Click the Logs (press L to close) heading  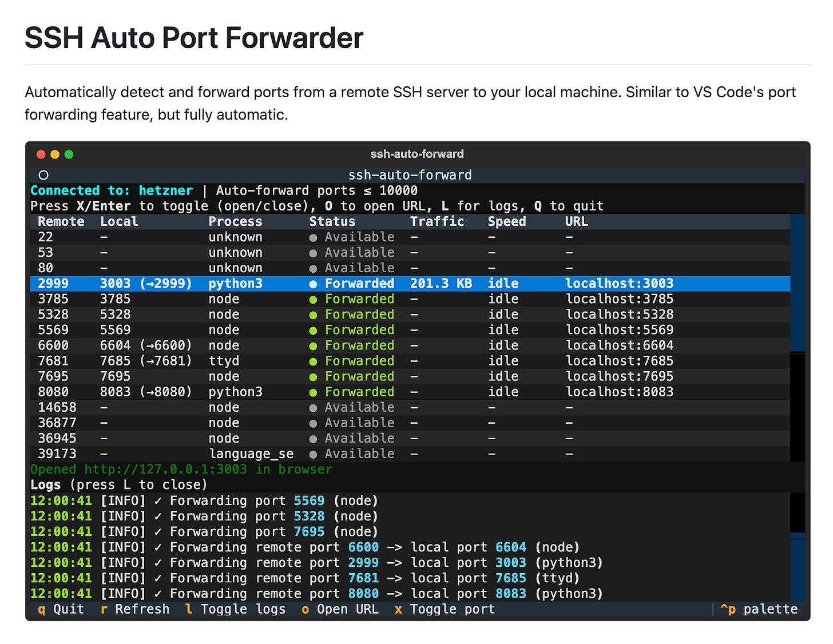coord(119,485)
